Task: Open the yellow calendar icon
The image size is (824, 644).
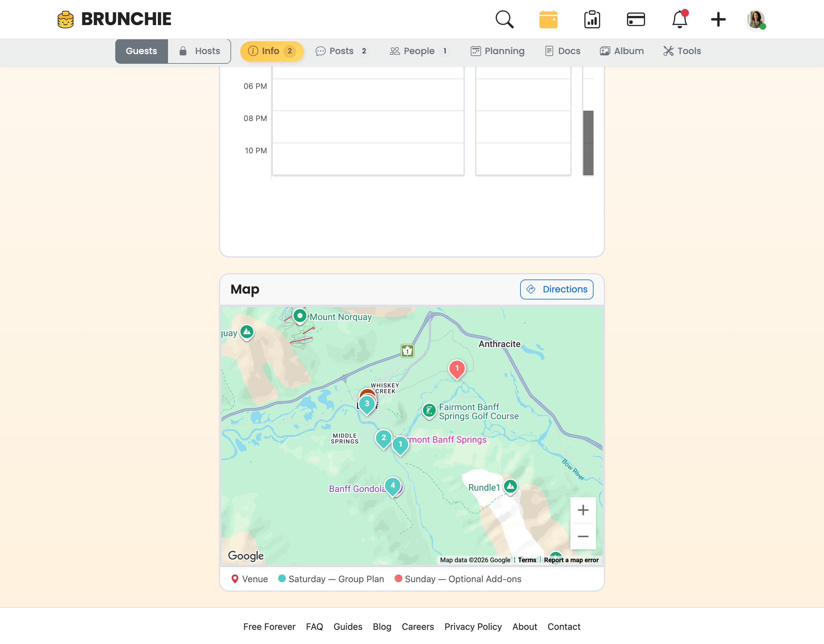Action: point(548,19)
